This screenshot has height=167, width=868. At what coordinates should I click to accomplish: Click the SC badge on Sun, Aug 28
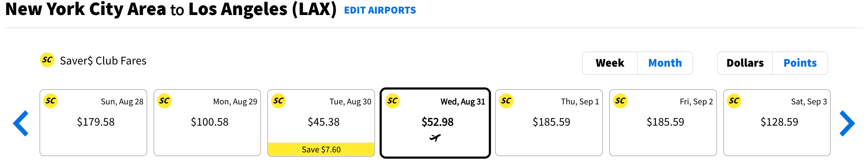pos(51,101)
